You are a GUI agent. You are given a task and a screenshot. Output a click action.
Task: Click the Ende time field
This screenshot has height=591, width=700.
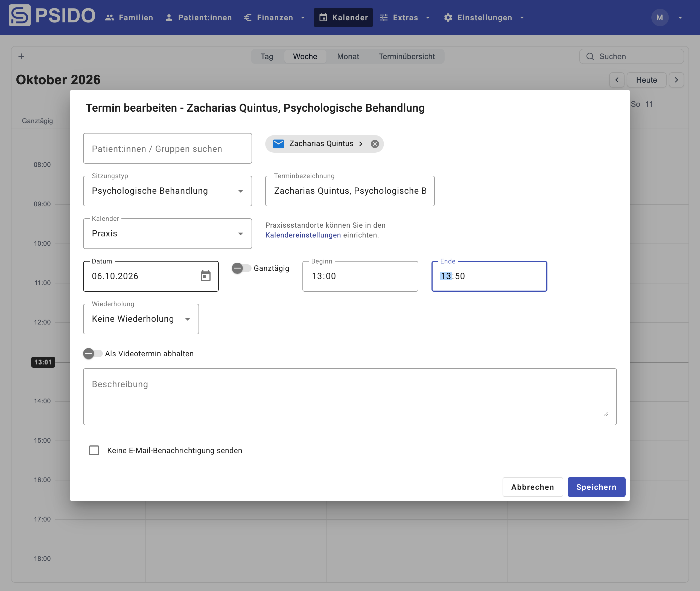click(489, 276)
